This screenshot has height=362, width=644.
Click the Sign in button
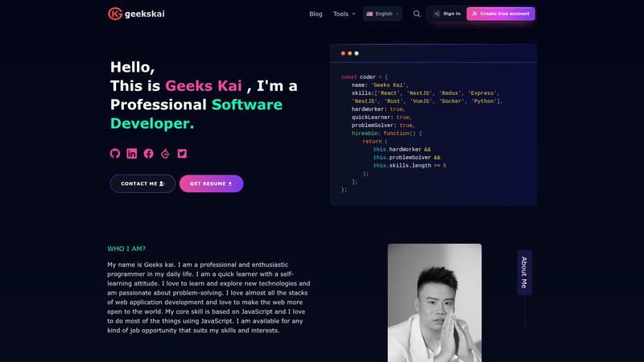448,14
